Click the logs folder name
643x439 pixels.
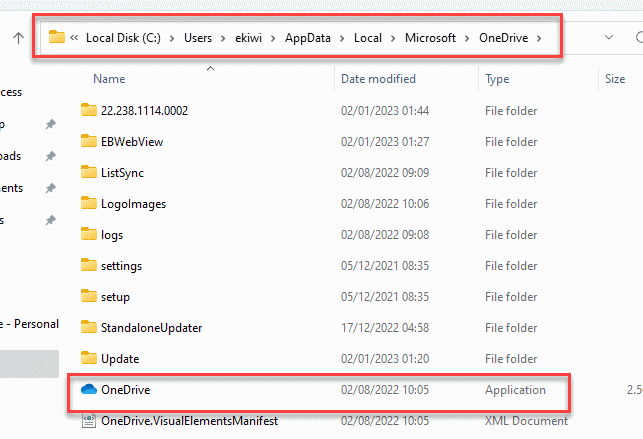click(x=112, y=235)
